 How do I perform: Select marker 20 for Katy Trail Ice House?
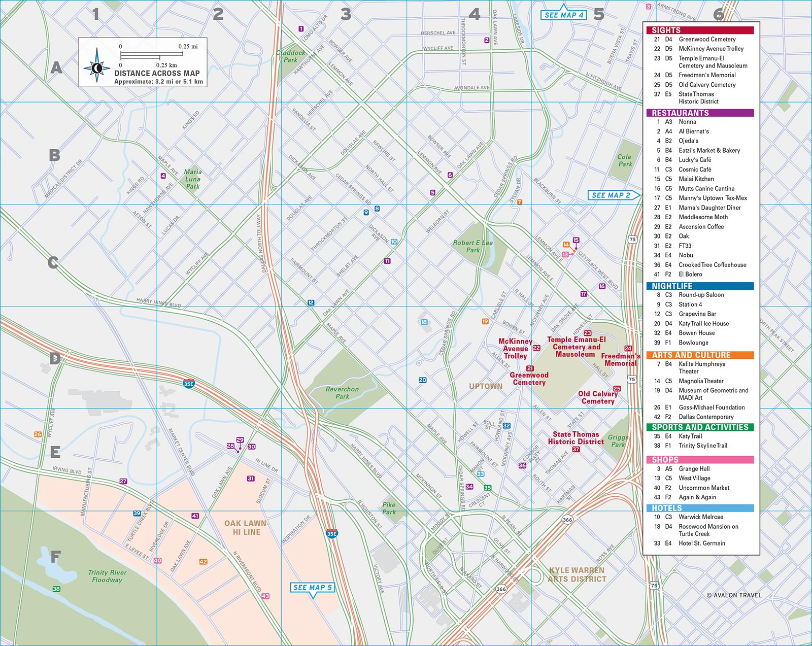tap(422, 380)
